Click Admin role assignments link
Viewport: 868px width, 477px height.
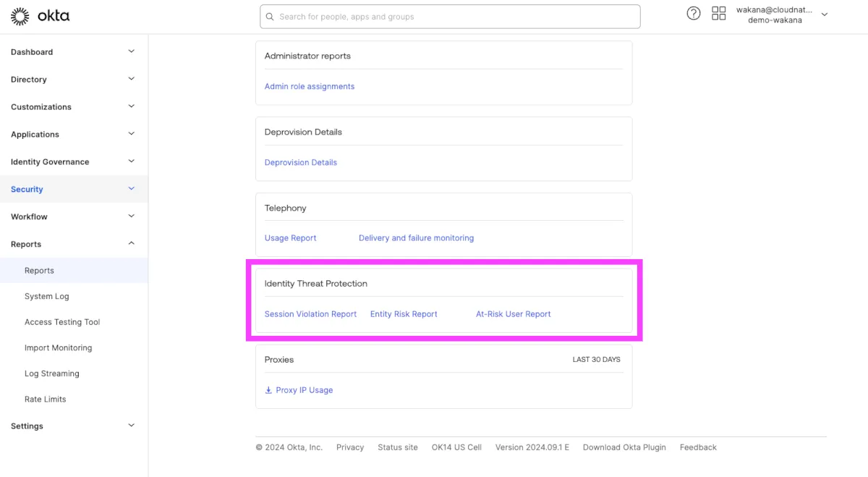[309, 86]
